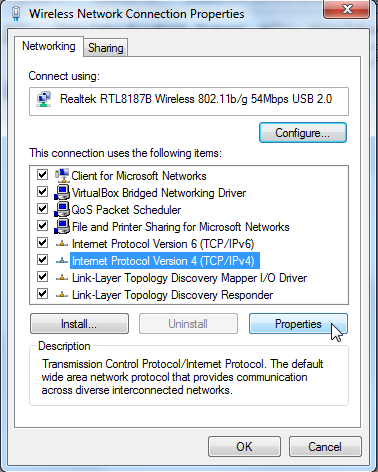This screenshot has height=472, width=378.
Task: Click the Install button
Action: pos(79,324)
